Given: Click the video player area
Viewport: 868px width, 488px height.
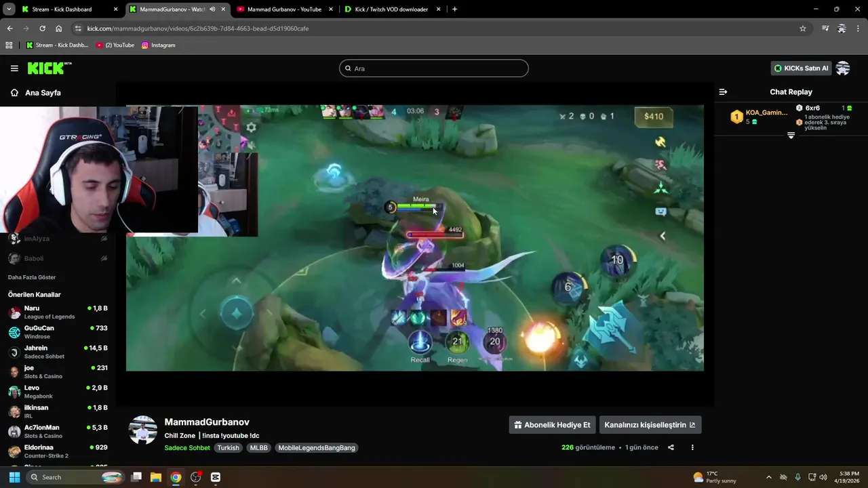Looking at the screenshot, I should click(x=415, y=238).
